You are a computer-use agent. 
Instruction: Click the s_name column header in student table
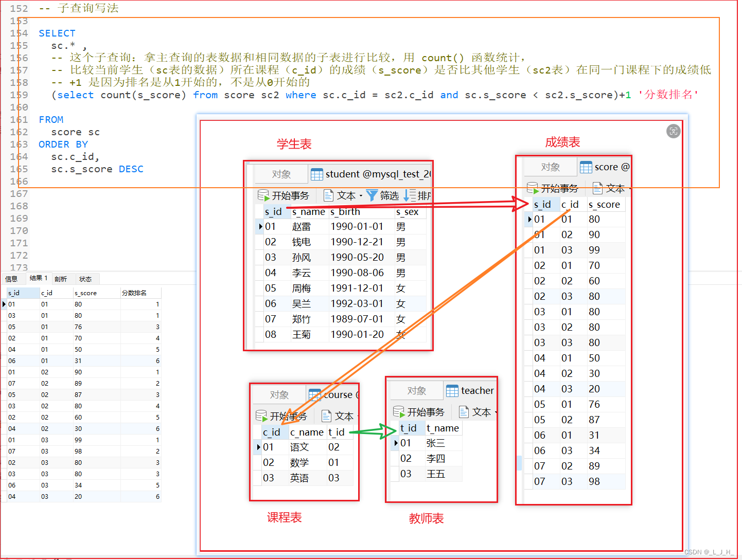click(310, 212)
